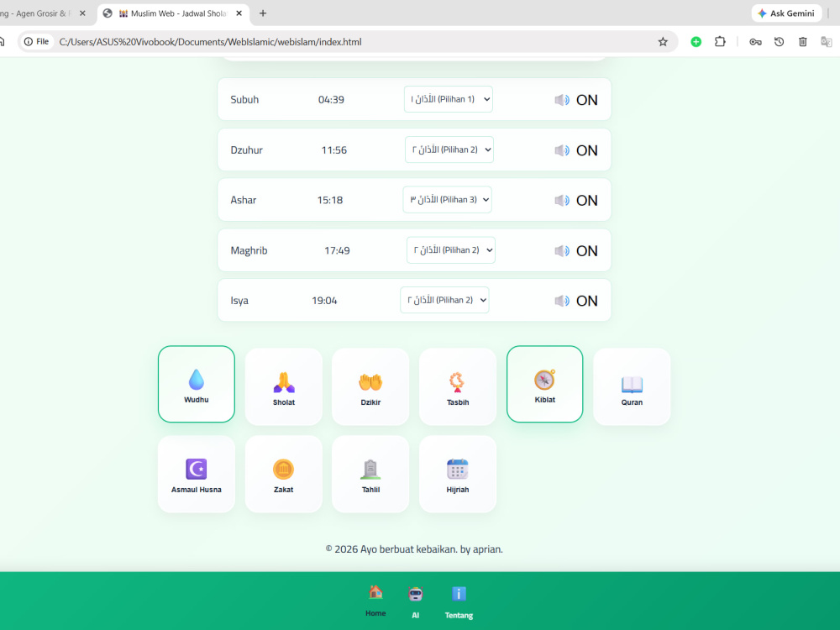
Task: Open Dzuhur adzan selection dropdown
Action: click(x=449, y=150)
